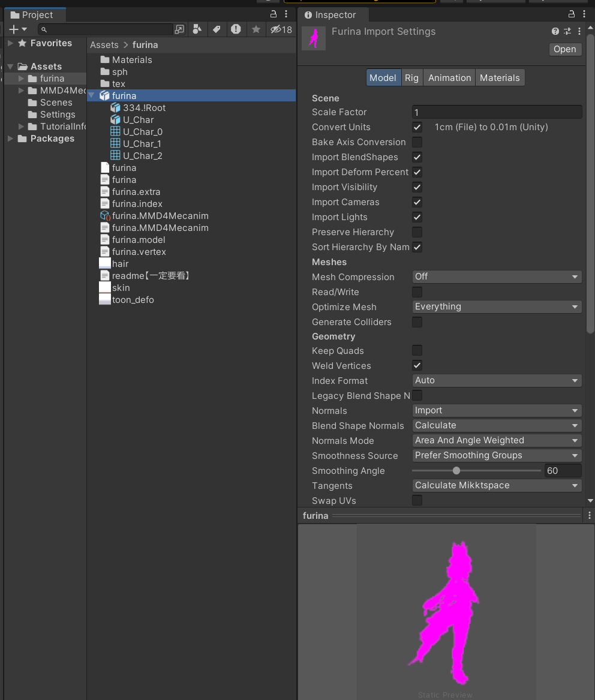The height and width of the screenshot is (700, 595).
Task: Open the Furina Import Settings context menu
Action: [x=579, y=31]
